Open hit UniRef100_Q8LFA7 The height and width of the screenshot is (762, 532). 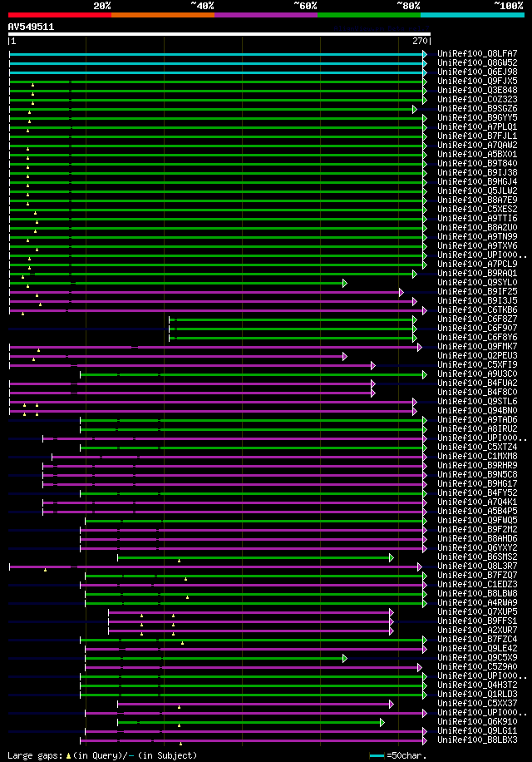point(477,53)
